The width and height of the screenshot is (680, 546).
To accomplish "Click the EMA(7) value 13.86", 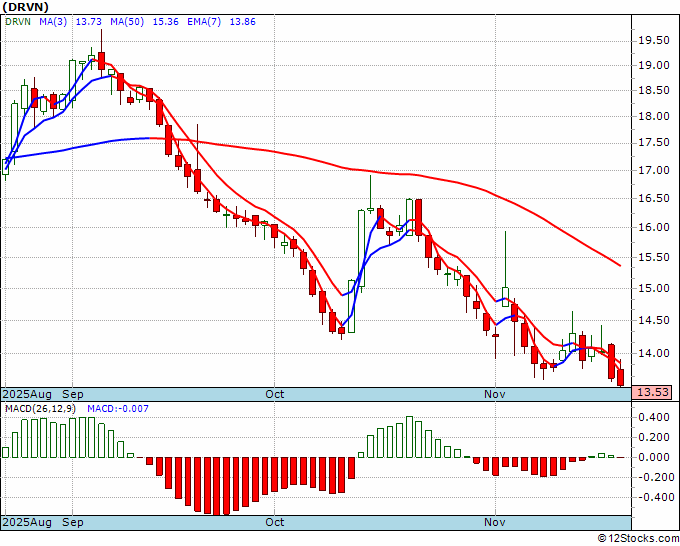I will pos(242,22).
